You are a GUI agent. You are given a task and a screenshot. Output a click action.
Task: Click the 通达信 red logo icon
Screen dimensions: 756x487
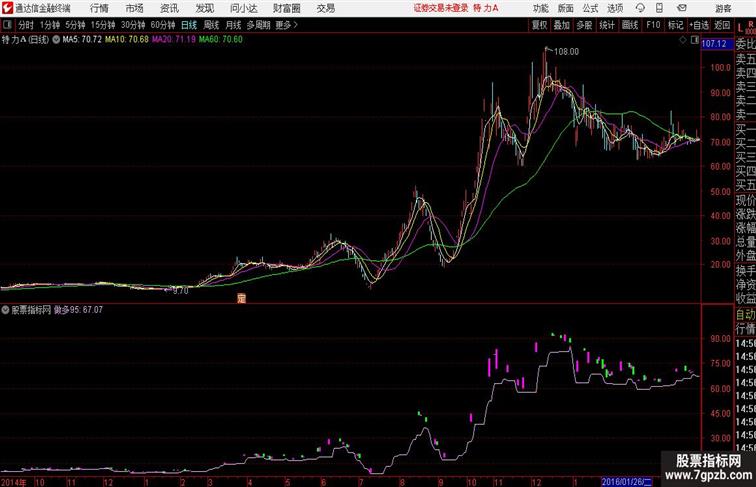pyautogui.click(x=7, y=8)
